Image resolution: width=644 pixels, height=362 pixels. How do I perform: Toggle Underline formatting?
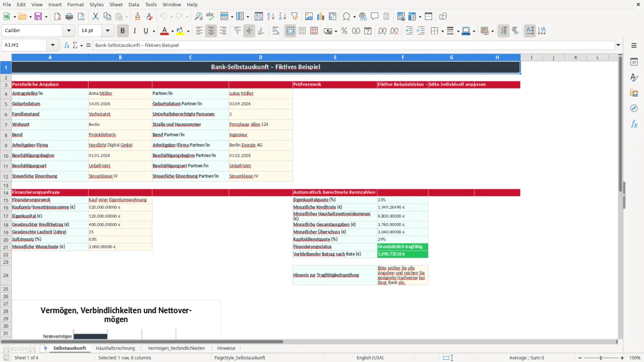[145, 31]
